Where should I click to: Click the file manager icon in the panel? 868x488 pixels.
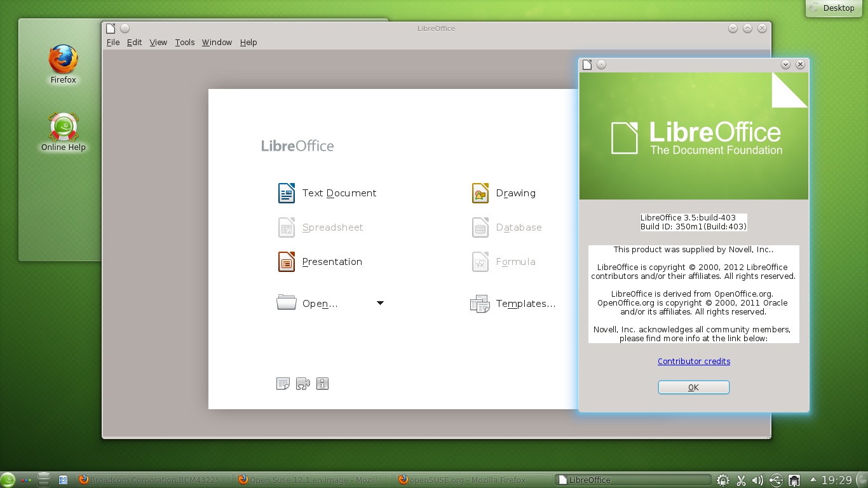tap(63, 480)
